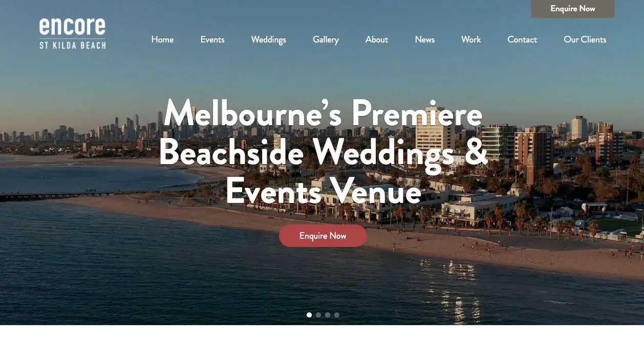The width and height of the screenshot is (644, 342).
Task: Navigate to the About page
Action: pyautogui.click(x=377, y=39)
